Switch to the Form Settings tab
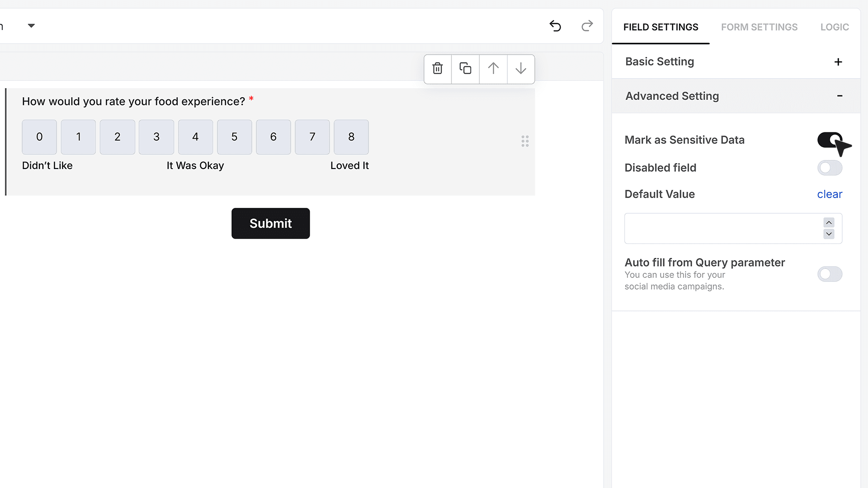 click(x=759, y=27)
